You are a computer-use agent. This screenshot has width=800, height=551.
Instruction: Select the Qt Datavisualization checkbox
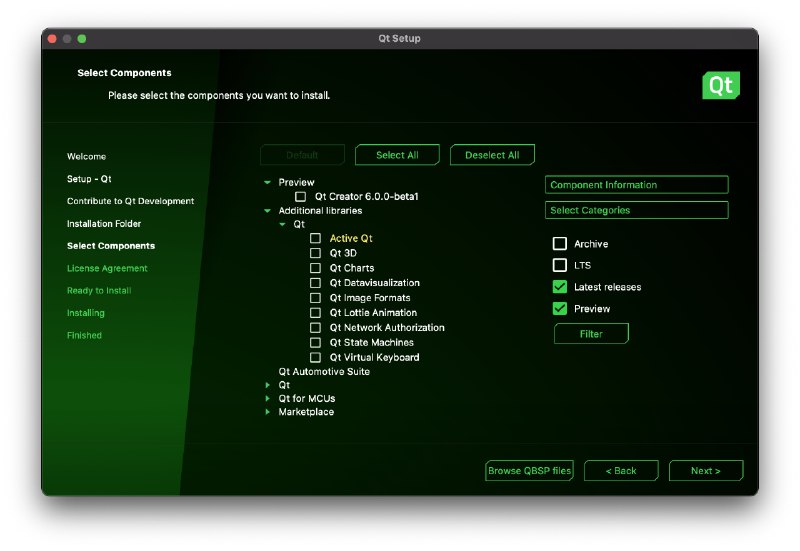pyautogui.click(x=315, y=283)
